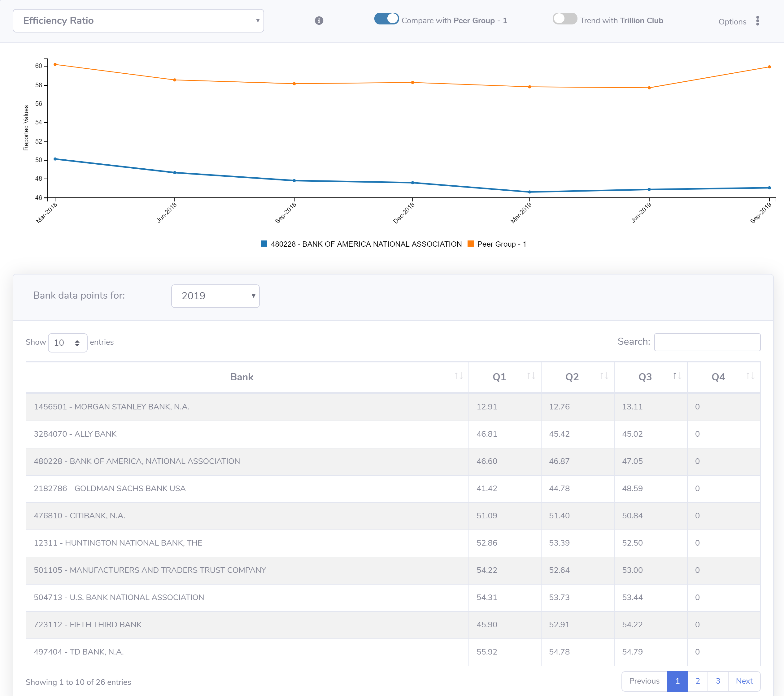Viewport: 784px width, 696px height.
Task: Click Q1 value 52.86
Action: tap(487, 543)
